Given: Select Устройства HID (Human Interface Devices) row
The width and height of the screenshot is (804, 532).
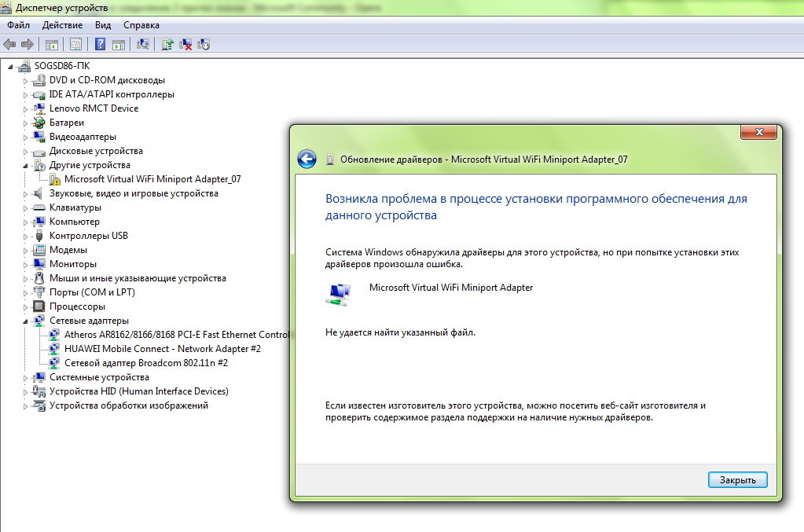Looking at the screenshot, I should [x=138, y=391].
